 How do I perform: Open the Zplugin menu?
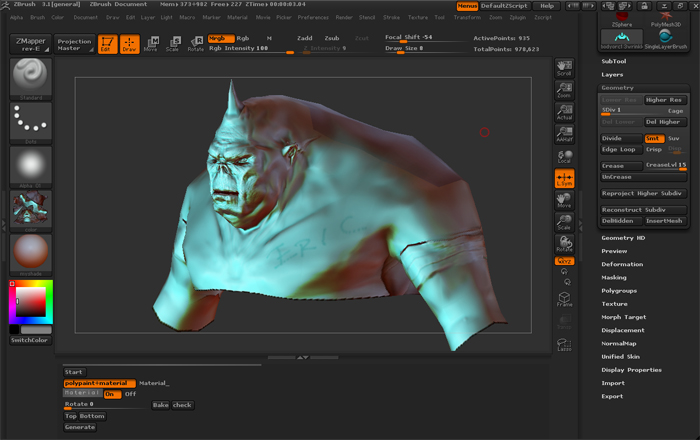(x=516, y=17)
